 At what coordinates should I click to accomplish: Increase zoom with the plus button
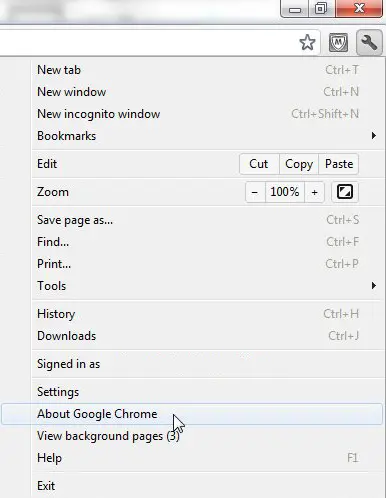(314, 192)
